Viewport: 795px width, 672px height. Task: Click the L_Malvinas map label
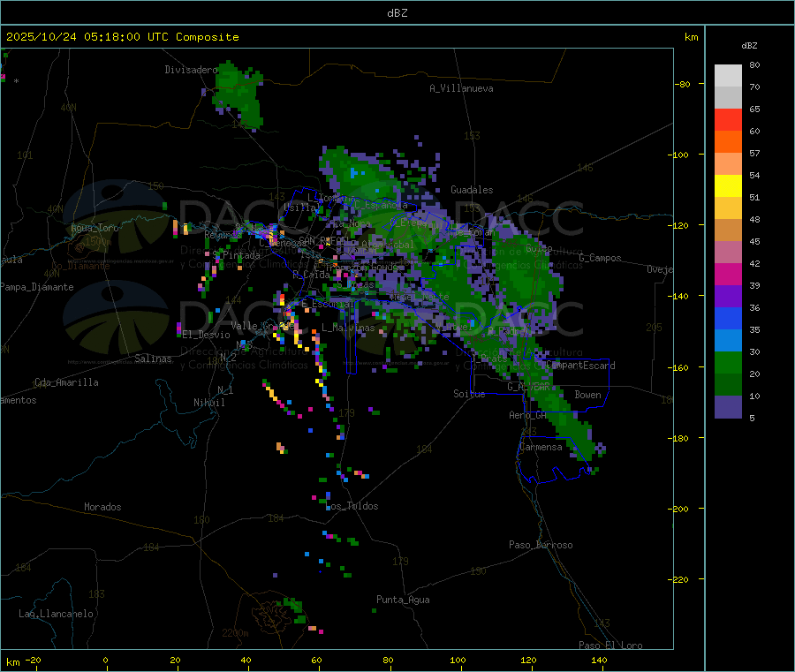348,328
